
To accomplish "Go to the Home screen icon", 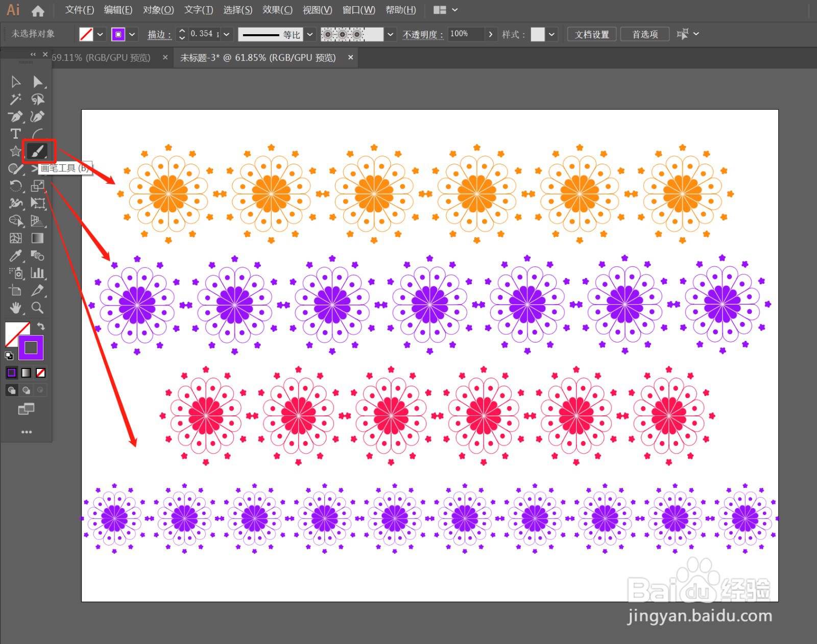I will coord(37,10).
